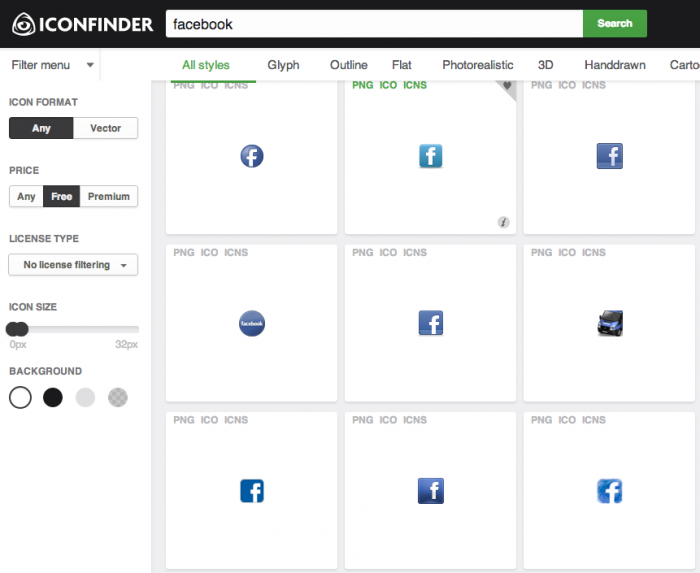Switch to the Glyph tab
This screenshot has width=700, height=573.
click(x=283, y=65)
